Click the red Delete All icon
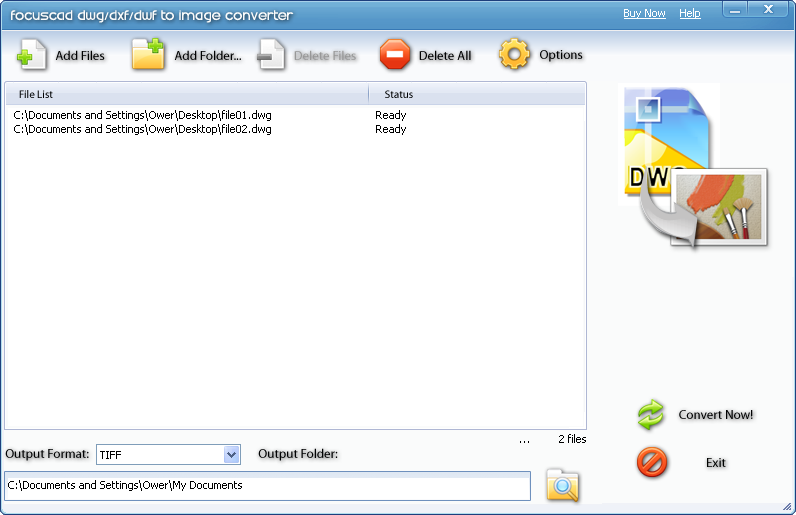Screen dimensions: 796x515 (395, 54)
